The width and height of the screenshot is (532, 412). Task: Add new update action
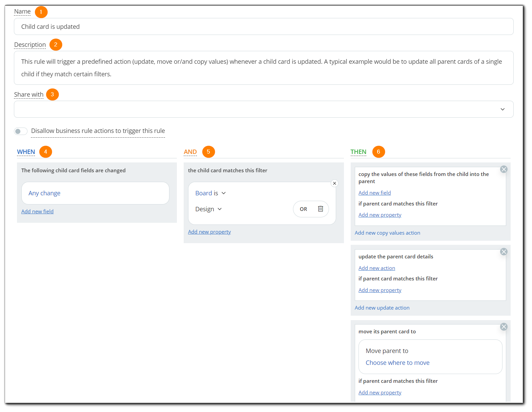point(382,308)
